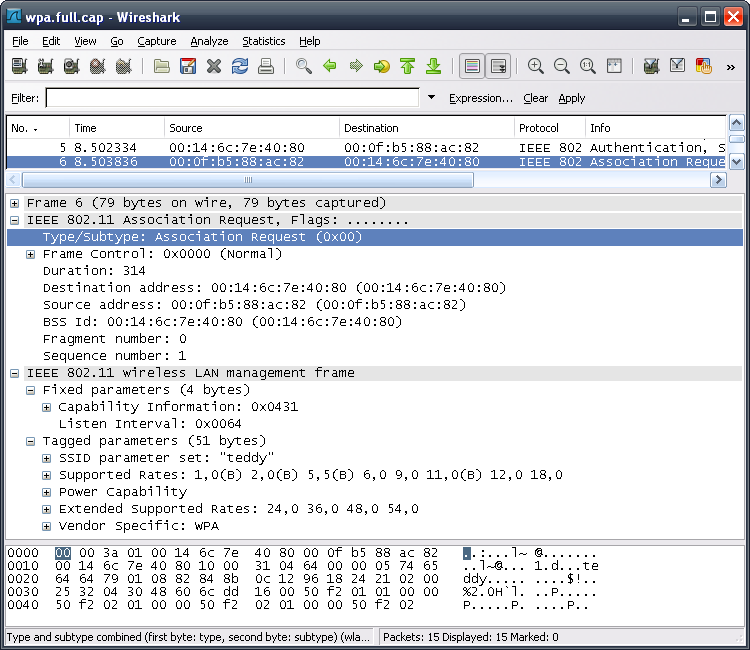The width and height of the screenshot is (750, 650).
Task: Open the Go menu
Action: pos(117,41)
